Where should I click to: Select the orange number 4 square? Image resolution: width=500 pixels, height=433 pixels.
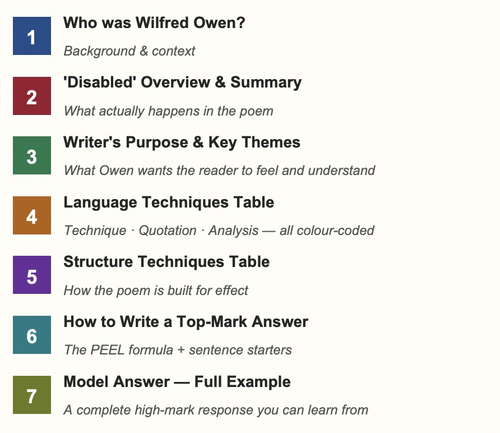pos(32,215)
